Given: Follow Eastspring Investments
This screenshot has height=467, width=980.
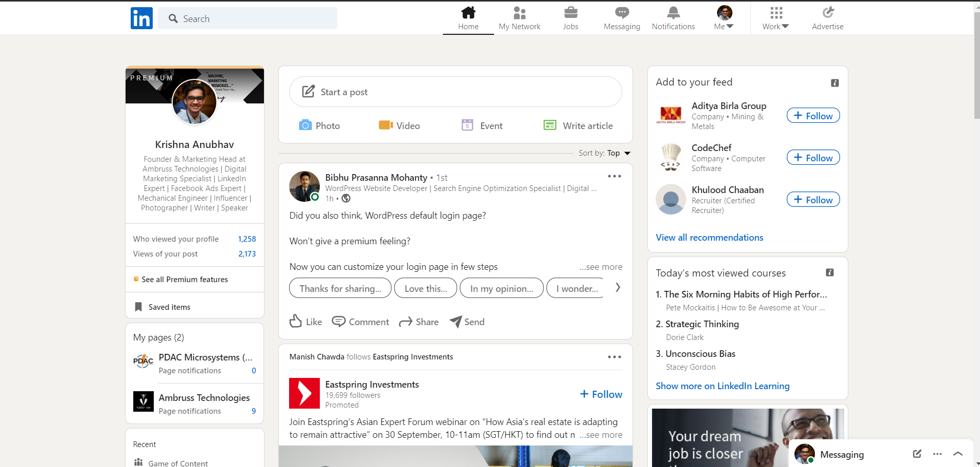Looking at the screenshot, I should point(601,394).
